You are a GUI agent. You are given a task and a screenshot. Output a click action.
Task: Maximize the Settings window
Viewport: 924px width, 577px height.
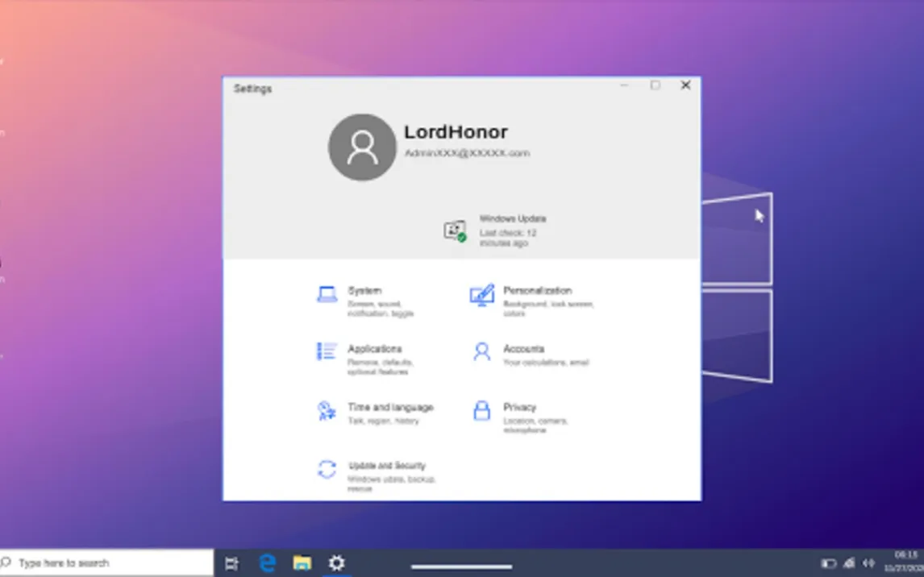click(655, 85)
